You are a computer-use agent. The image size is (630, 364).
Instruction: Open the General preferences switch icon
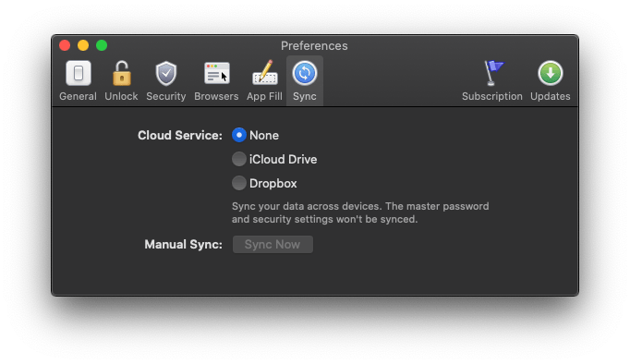[79, 73]
